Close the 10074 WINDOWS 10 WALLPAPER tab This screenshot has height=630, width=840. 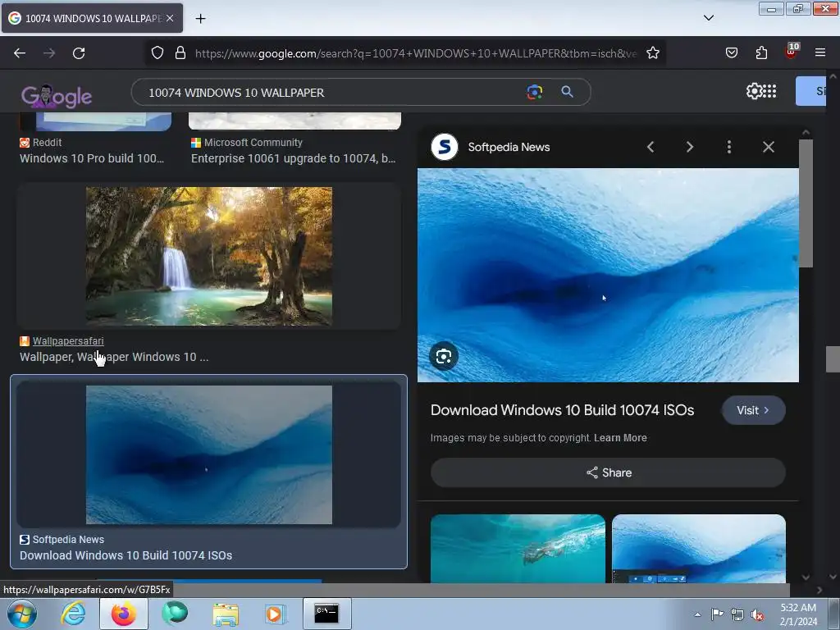point(170,18)
